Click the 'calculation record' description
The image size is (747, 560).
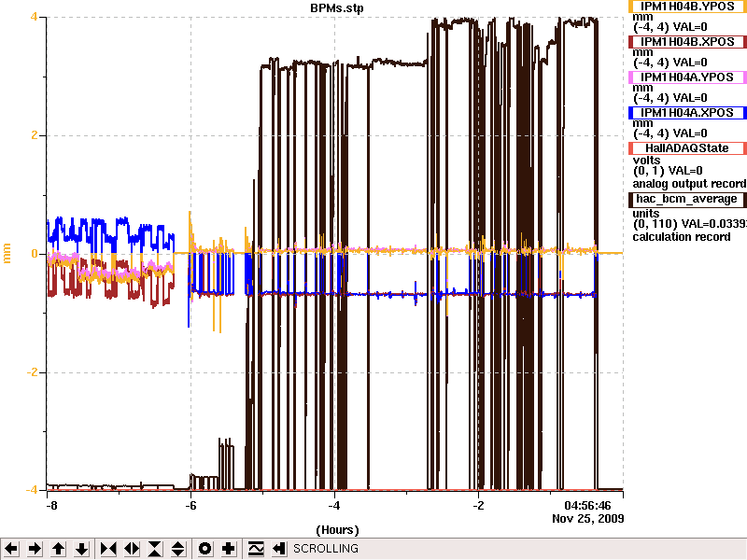pos(682,237)
